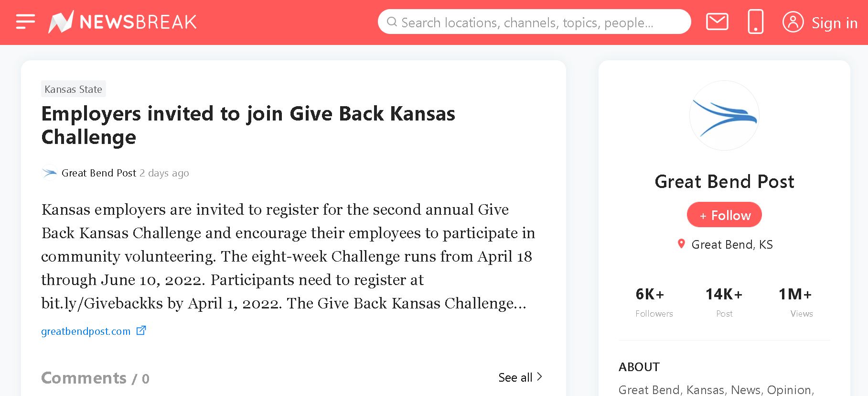This screenshot has width=868, height=396.
Task: Click the mobile phone app icon
Action: tap(755, 22)
